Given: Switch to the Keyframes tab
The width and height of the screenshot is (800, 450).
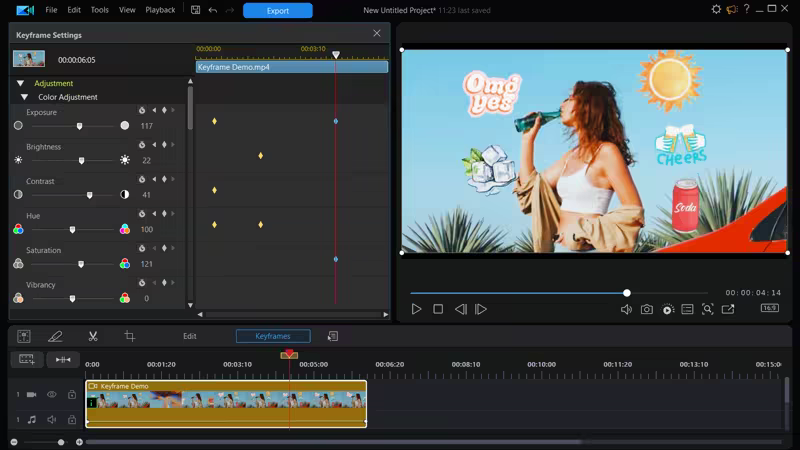Looking at the screenshot, I should pos(273,337).
